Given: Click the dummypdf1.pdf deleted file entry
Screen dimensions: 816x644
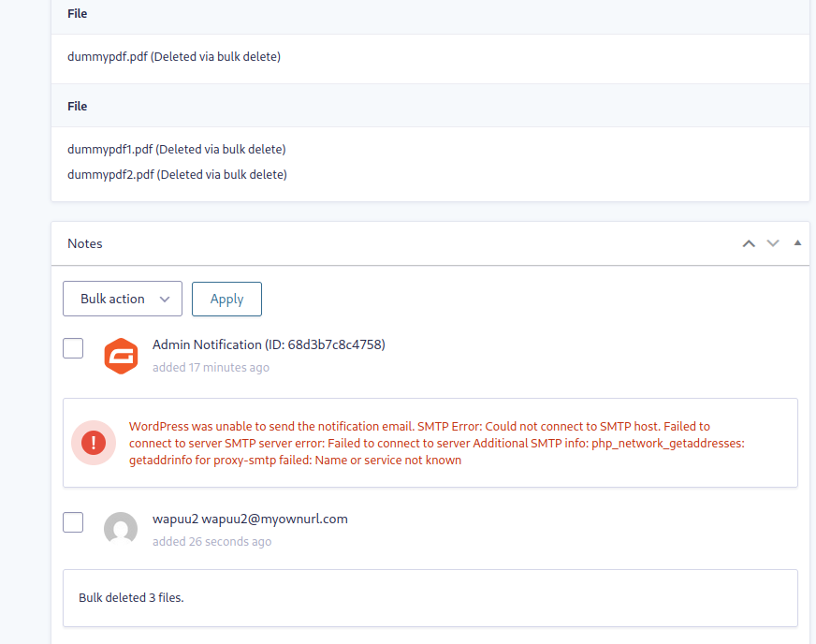Looking at the screenshot, I should (176, 149).
